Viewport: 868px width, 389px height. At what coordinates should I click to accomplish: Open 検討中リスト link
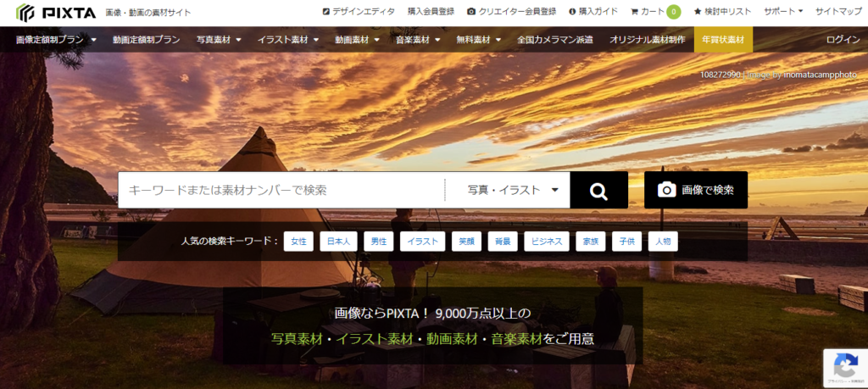723,12
